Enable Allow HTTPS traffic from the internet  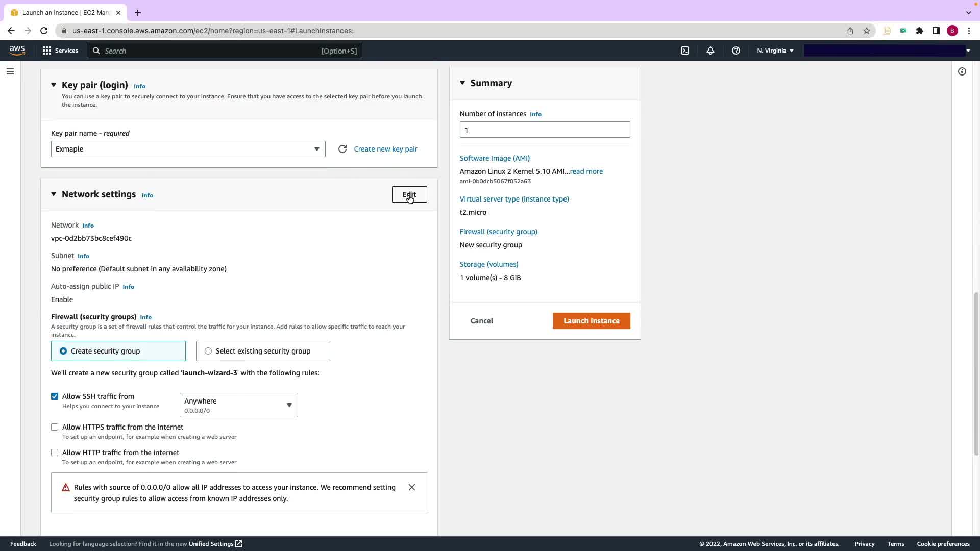click(55, 427)
